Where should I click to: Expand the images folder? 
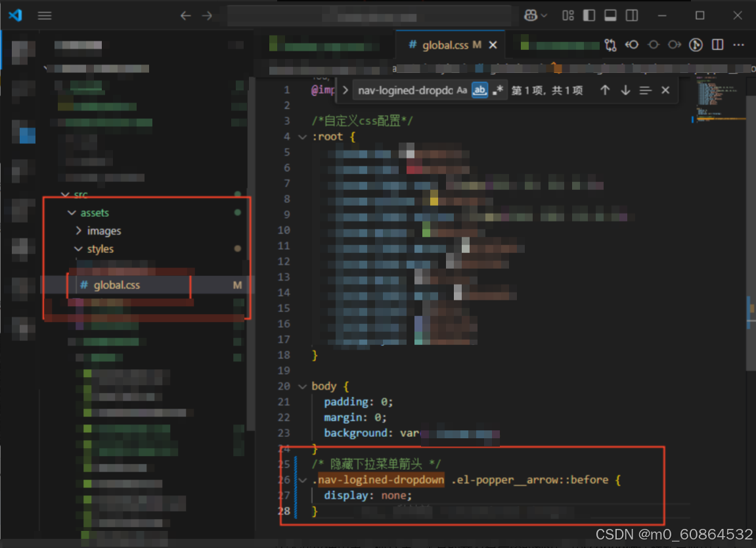point(79,231)
